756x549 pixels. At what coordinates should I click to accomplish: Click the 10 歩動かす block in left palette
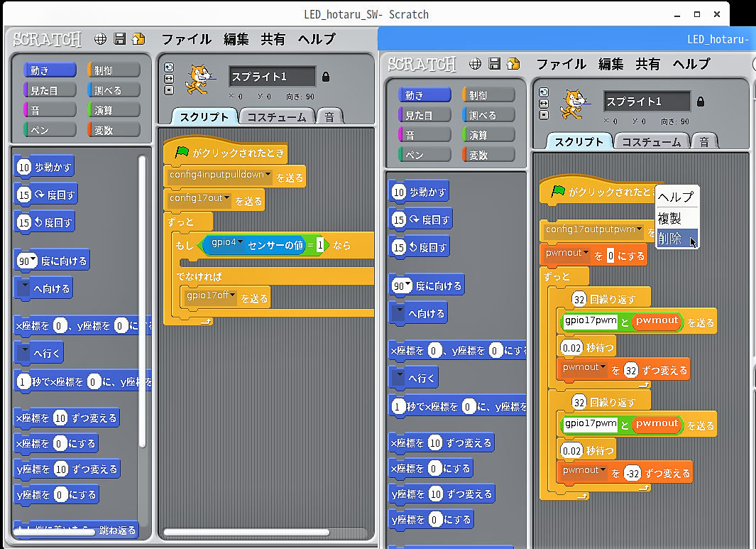click(44, 168)
